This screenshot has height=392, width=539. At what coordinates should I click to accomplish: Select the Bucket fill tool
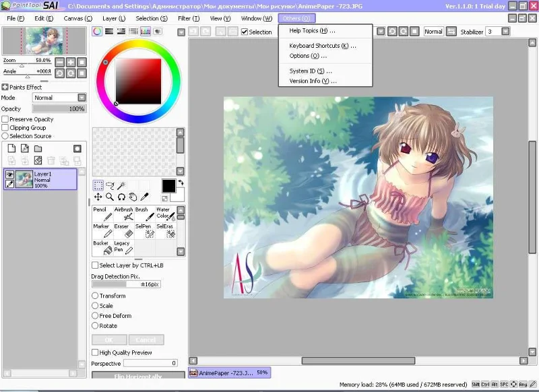[103, 247]
